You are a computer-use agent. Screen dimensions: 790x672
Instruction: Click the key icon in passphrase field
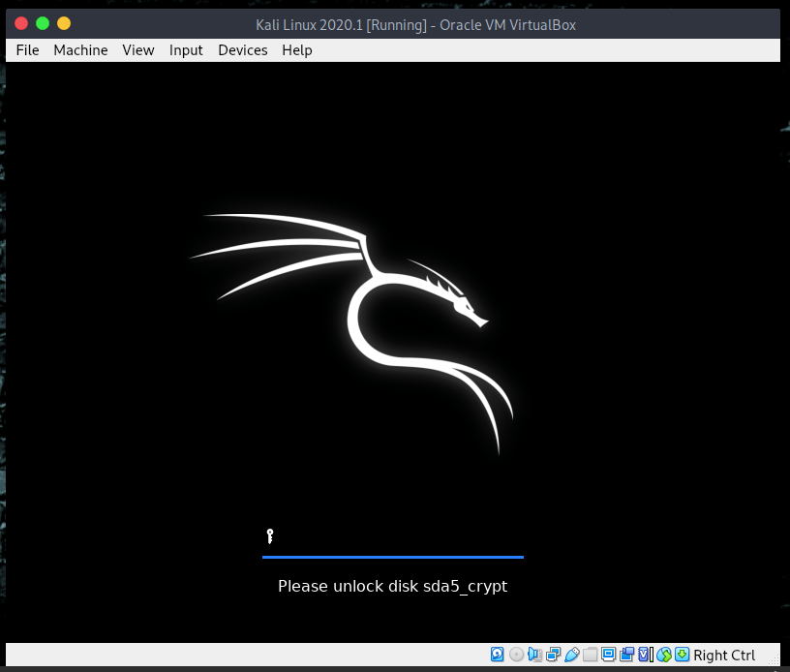tap(270, 536)
